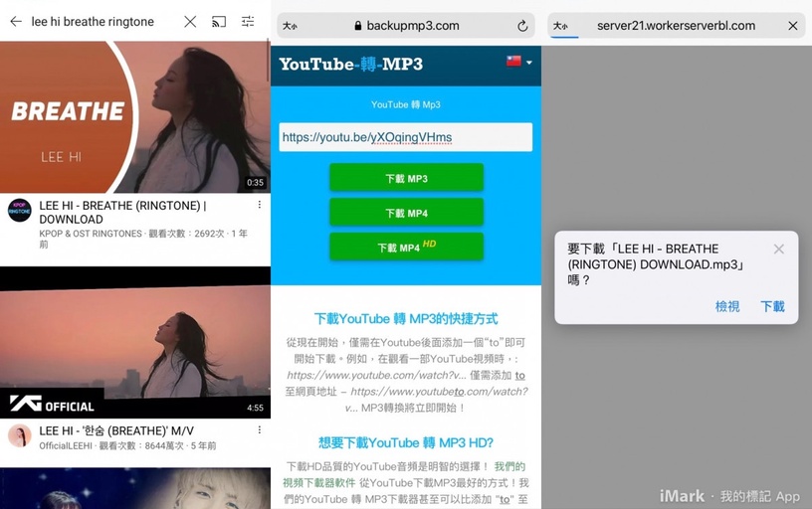Open options menu for BREATHE M/V video
Screen dimensions: 812x509
click(x=260, y=429)
